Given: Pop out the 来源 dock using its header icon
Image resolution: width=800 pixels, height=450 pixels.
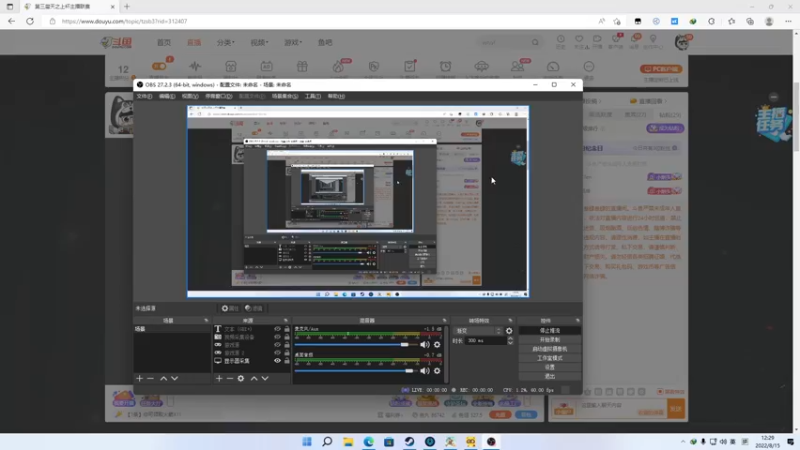Looking at the screenshot, I should point(286,320).
